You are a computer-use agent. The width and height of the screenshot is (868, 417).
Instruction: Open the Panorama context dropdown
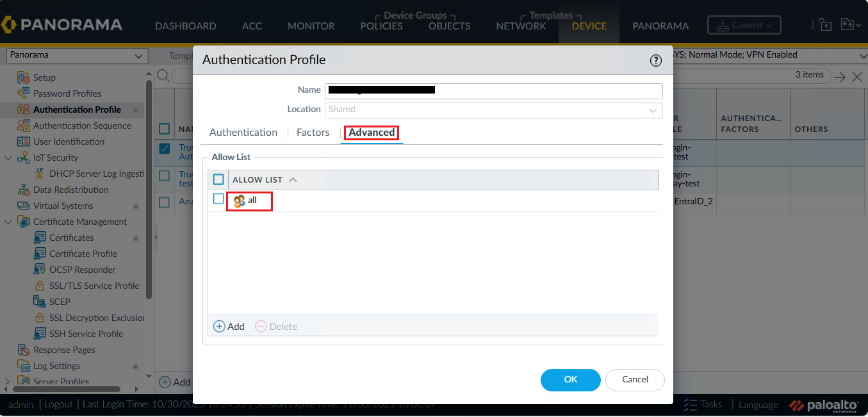pos(77,56)
